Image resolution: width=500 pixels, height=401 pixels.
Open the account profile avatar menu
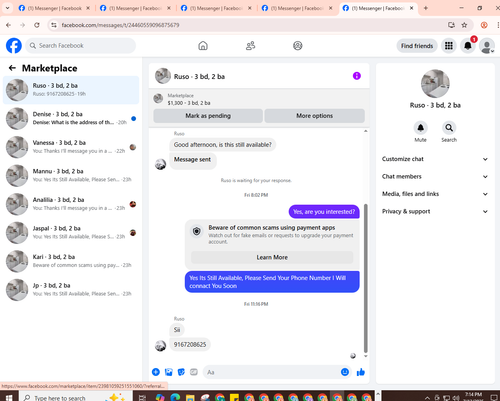487,46
